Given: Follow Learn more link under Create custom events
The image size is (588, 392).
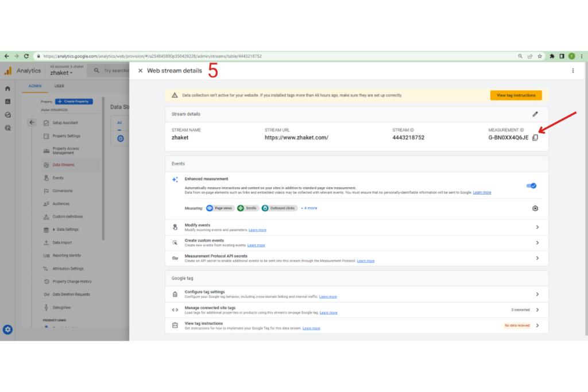Looking at the screenshot, I should pyautogui.click(x=256, y=246).
